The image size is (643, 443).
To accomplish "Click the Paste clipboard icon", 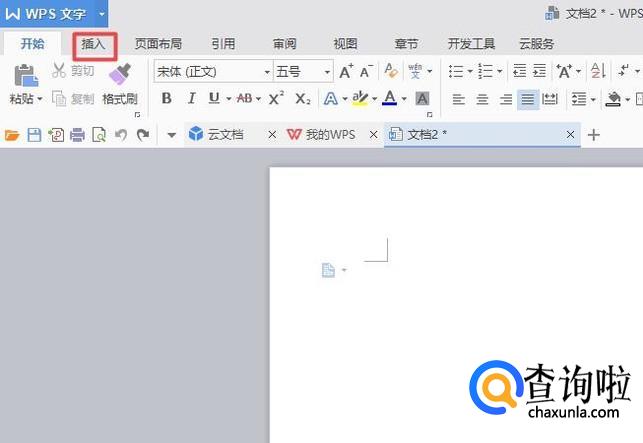I will (x=25, y=75).
